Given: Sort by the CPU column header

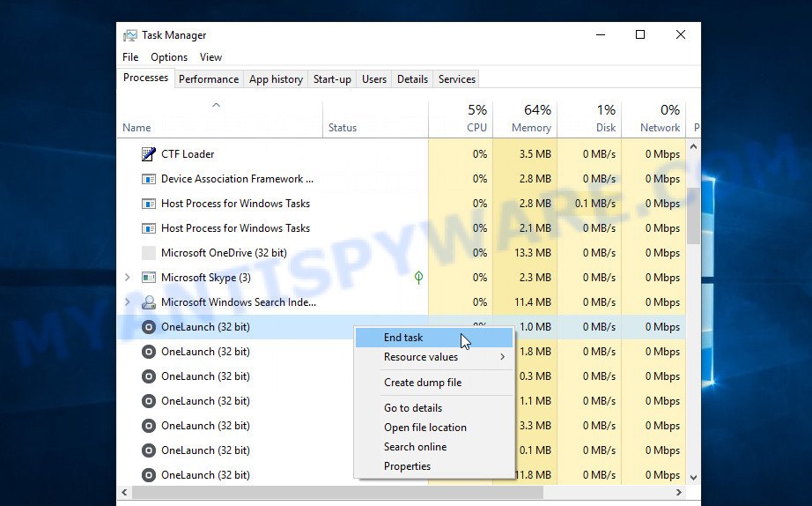Looking at the screenshot, I should pos(461,119).
